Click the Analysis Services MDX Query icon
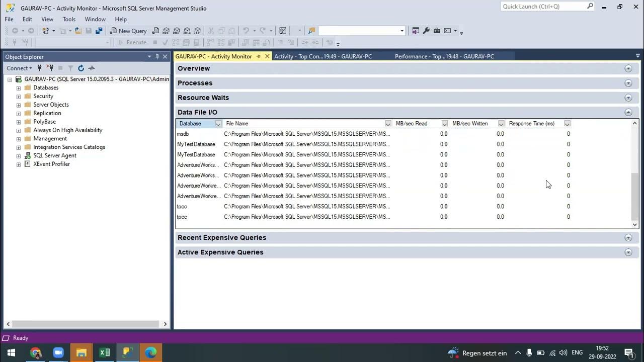The image size is (644, 362). (x=166, y=31)
